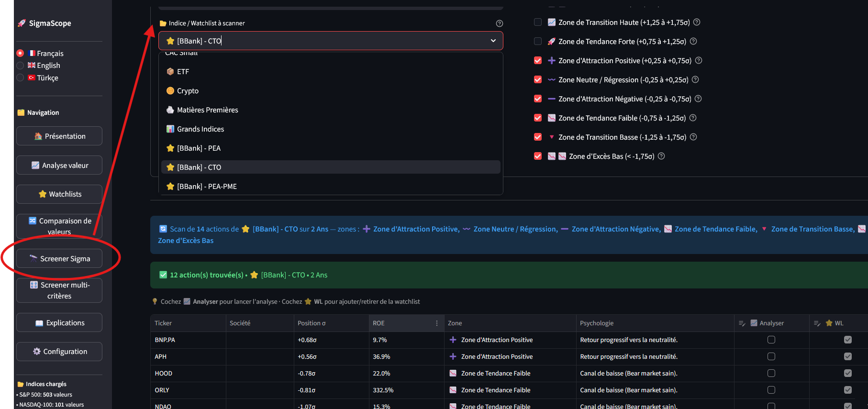Choose Crypto from the dropdown list
868x409 pixels.
pos(188,91)
